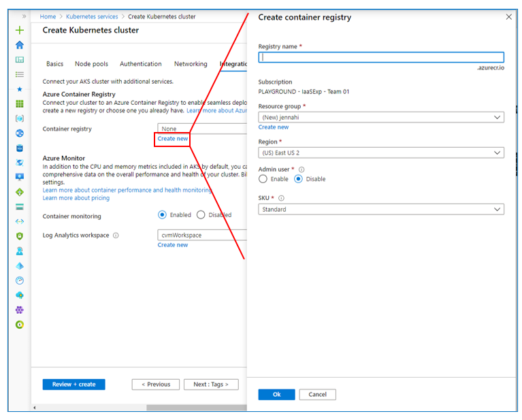This screenshot has width=522, height=420.
Task: Click the blue Favorites star icon
Action: [x=20, y=89]
